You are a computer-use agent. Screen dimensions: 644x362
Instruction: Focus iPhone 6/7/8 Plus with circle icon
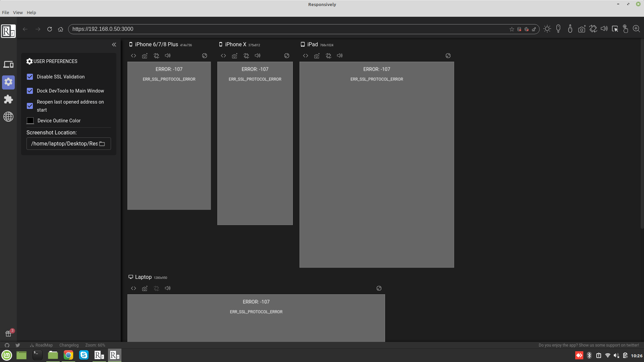[205, 56]
